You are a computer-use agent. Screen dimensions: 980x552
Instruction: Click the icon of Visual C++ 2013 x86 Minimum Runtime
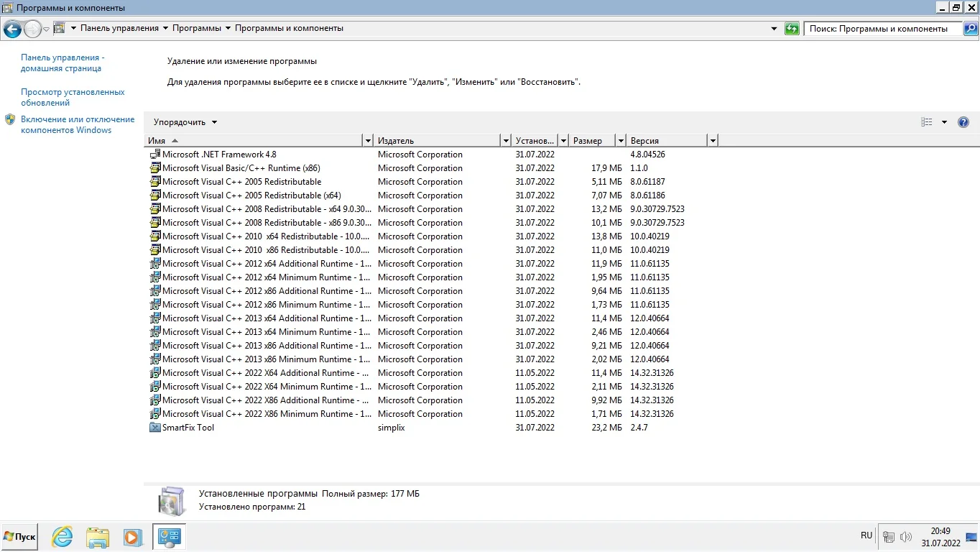[154, 359]
